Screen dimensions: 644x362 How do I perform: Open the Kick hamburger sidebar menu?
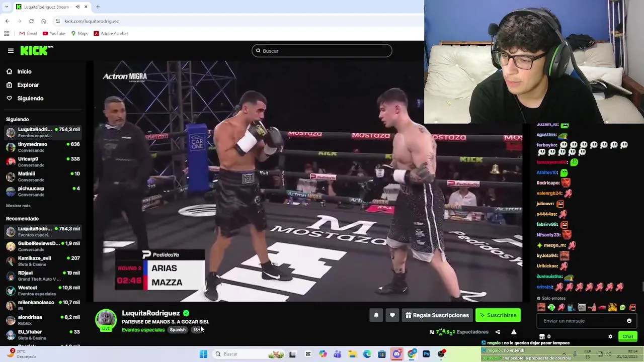(11, 51)
